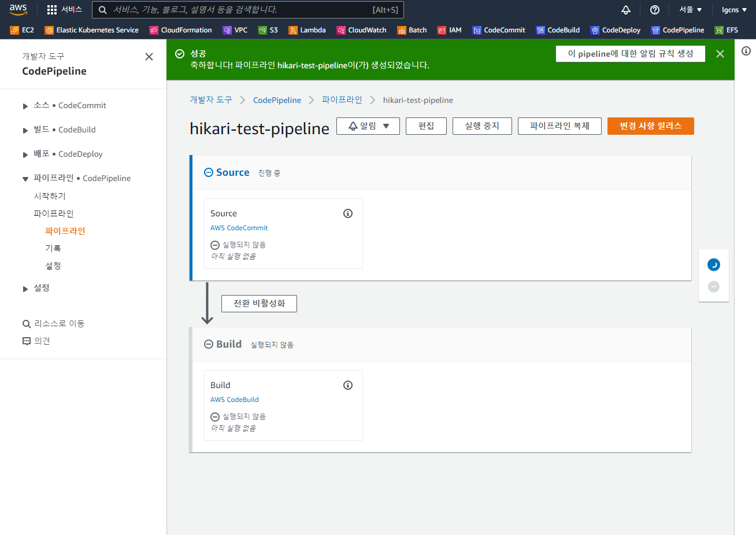
Task: Click the Build stage 실행되지 않음 status
Action: point(272,345)
